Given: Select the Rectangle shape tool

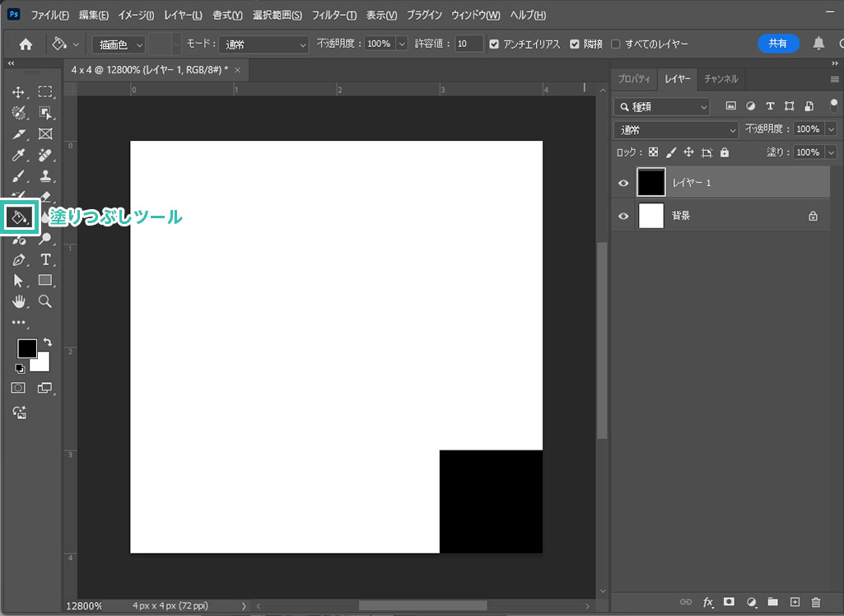Looking at the screenshot, I should tap(45, 281).
